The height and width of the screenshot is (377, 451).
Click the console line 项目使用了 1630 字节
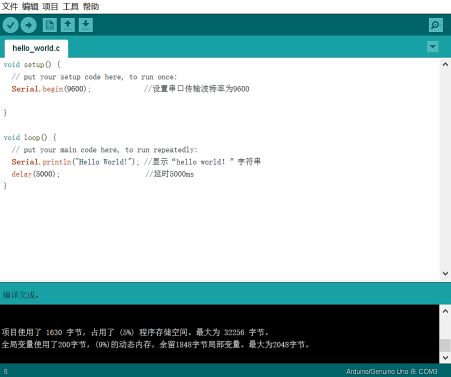pyautogui.click(x=135, y=332)
